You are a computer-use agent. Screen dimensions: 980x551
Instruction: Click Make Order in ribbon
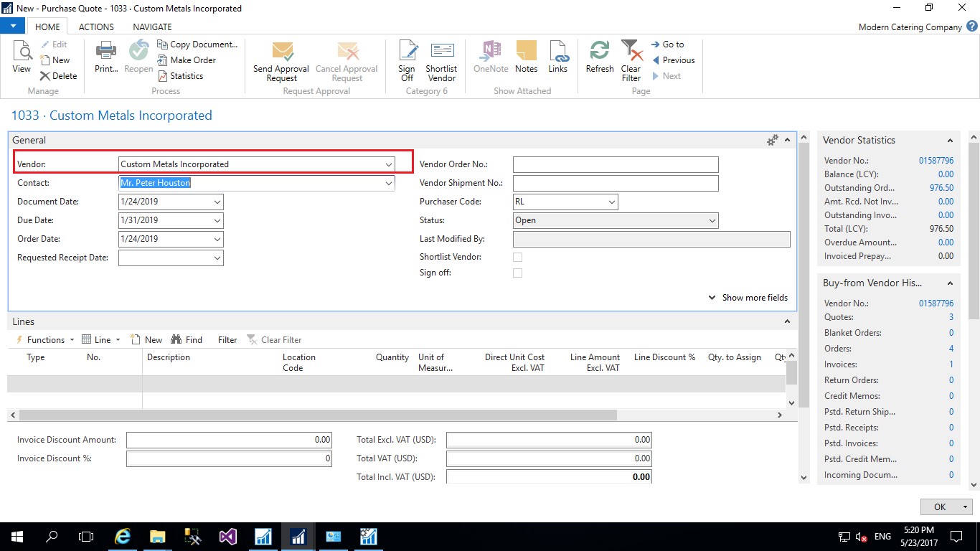point(186,60)
